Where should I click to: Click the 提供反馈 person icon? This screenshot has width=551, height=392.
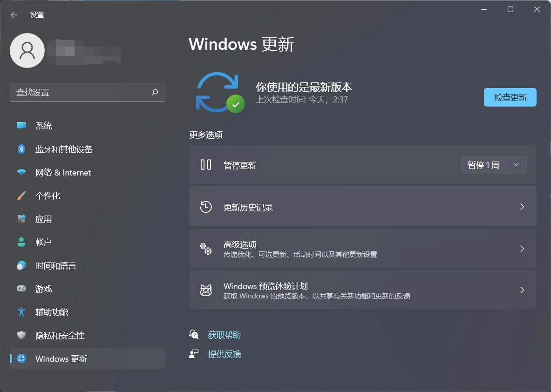click(x=194, y=354)
